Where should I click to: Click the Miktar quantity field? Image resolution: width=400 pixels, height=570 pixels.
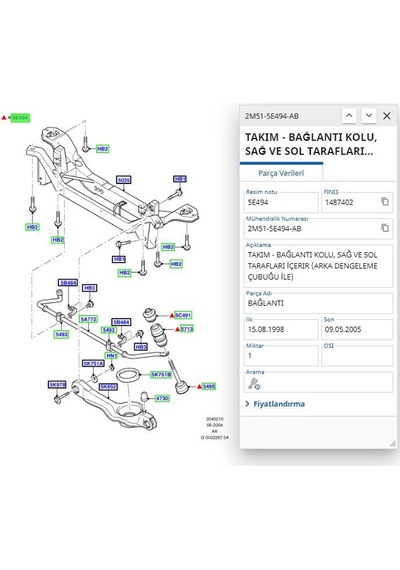pyautogui.click(x=281, y=356)
